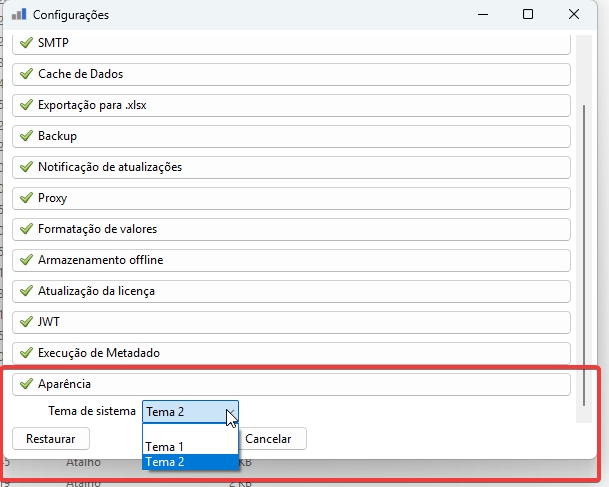Click the vertical scrollbar of the settings list
Viewport: 609px width, 487px height.
point(586,250)
